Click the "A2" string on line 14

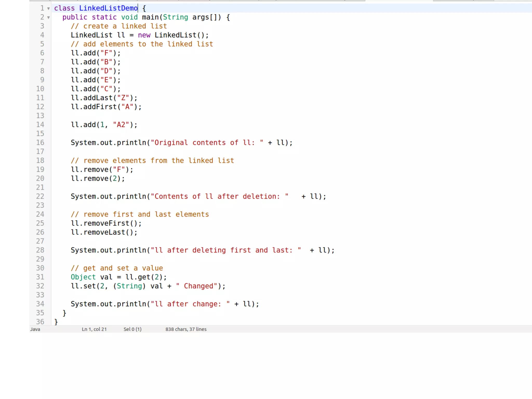121,125
